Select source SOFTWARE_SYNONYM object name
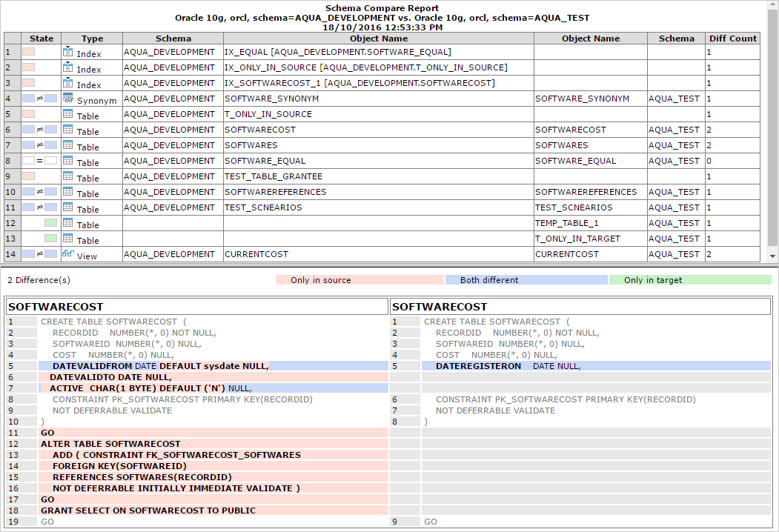The height and width of the screenshot is (532, 779). click(x=379, y=99)
